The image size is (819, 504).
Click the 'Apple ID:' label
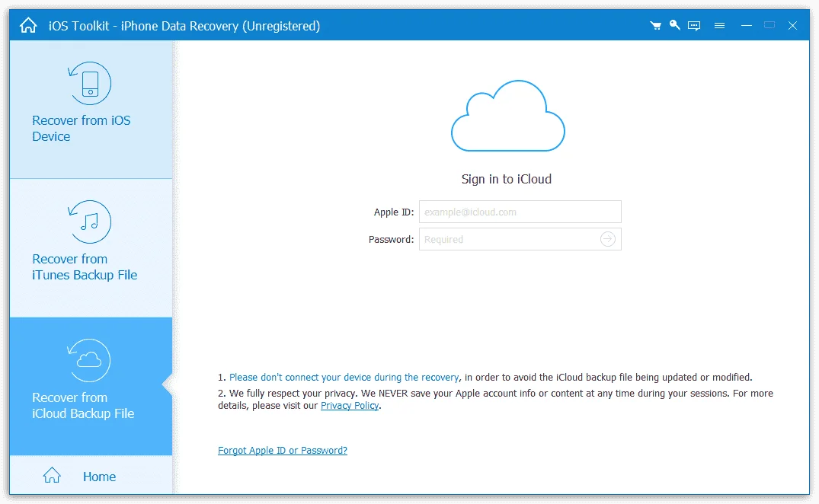393,212
